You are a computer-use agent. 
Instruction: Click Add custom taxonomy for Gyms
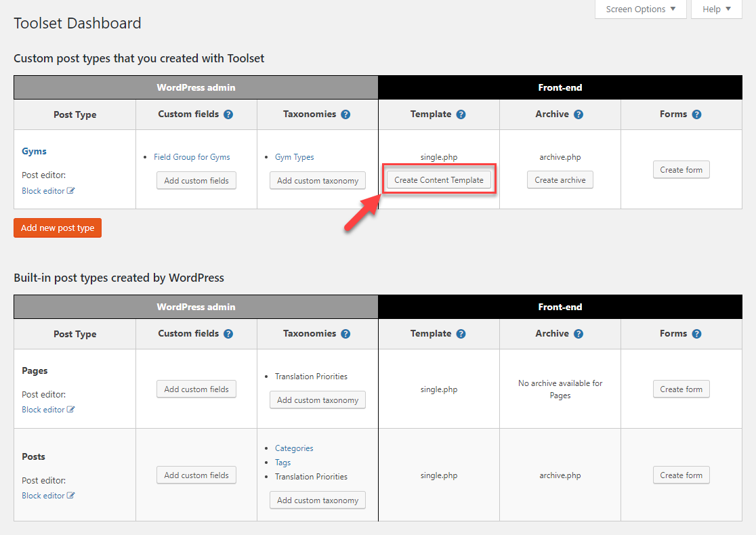(318, 181)
